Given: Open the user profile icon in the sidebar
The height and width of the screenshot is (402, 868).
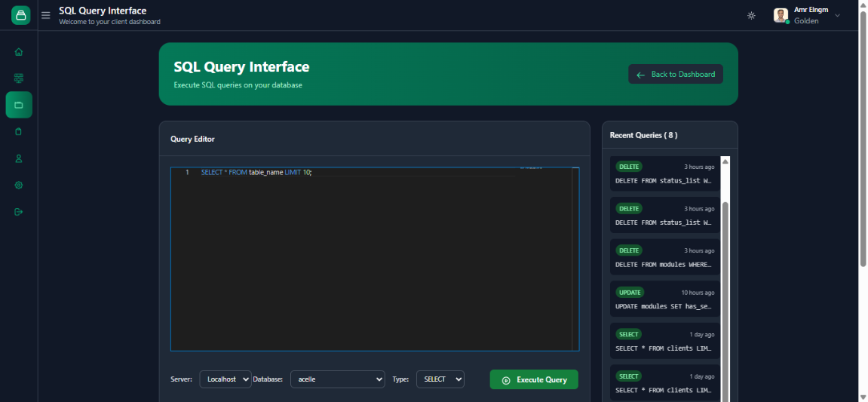Looking at the screenshot, I should (19, 158).
